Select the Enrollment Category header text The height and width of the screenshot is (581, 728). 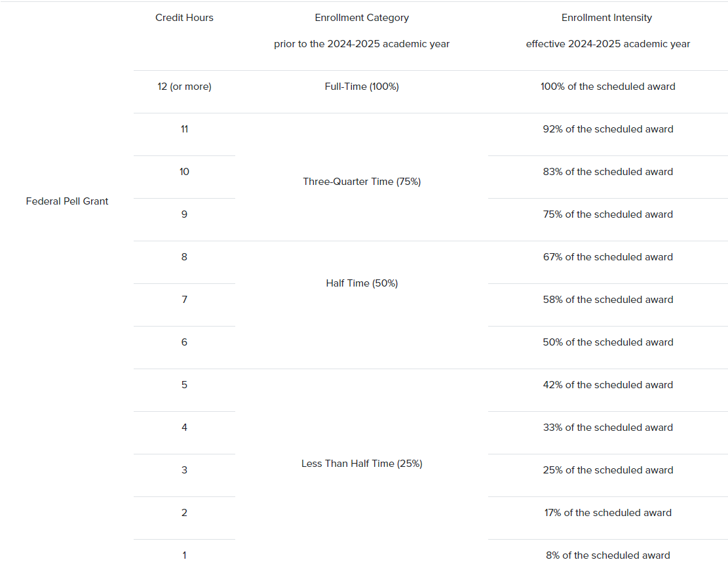tap(362, 18)
